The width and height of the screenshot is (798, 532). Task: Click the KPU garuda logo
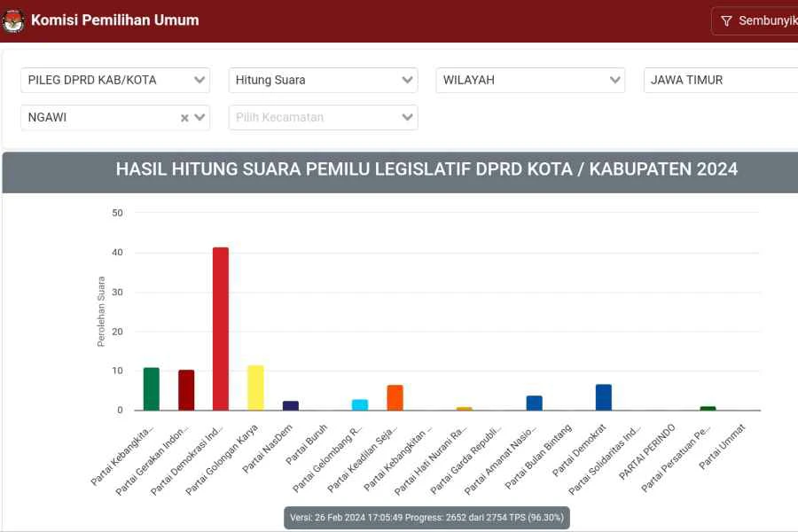pos(12,21)
